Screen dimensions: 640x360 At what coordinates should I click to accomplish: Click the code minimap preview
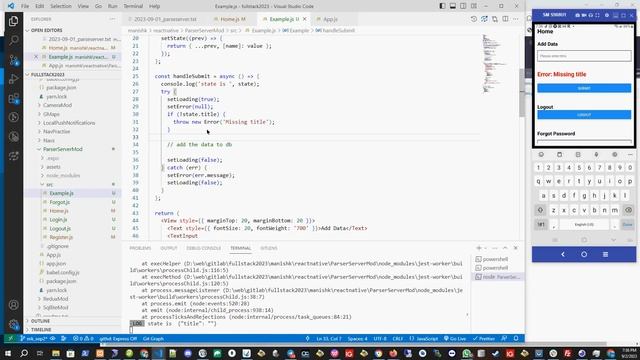click(495, 63)
